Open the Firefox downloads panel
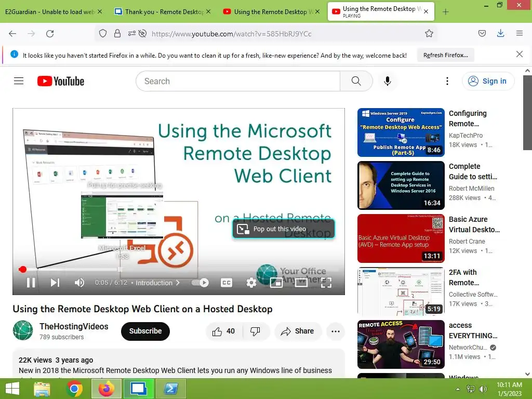532x399 pixels. [x=500, y=33]
